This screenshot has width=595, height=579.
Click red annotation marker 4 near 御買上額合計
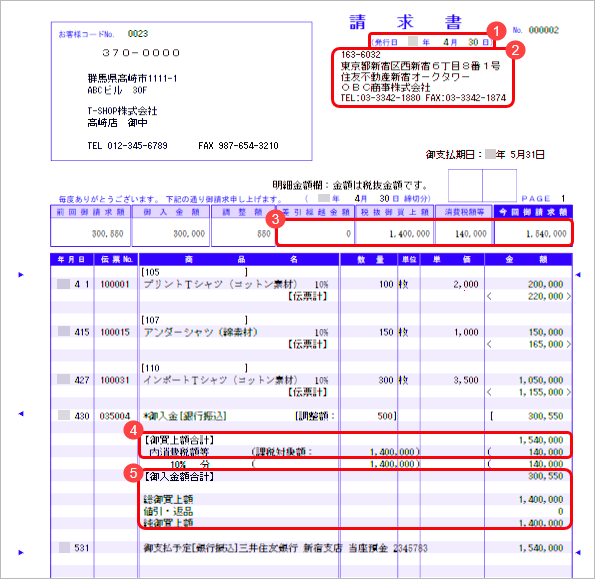(133, 430)
